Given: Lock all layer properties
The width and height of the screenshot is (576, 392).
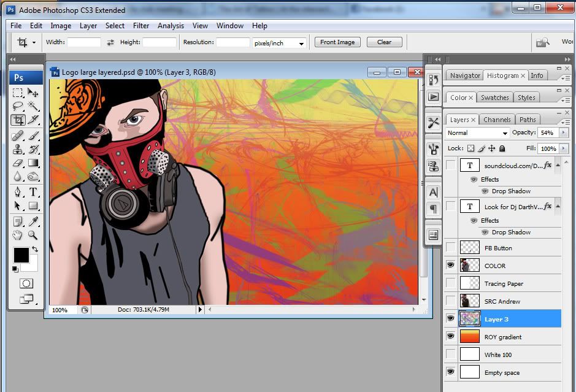Looking at the screenshot, I should (502, 148).
